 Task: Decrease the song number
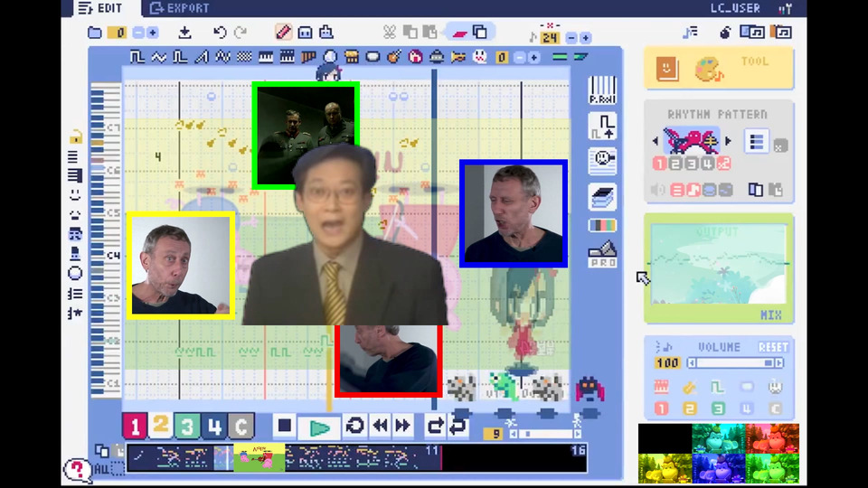click(137, 33)
